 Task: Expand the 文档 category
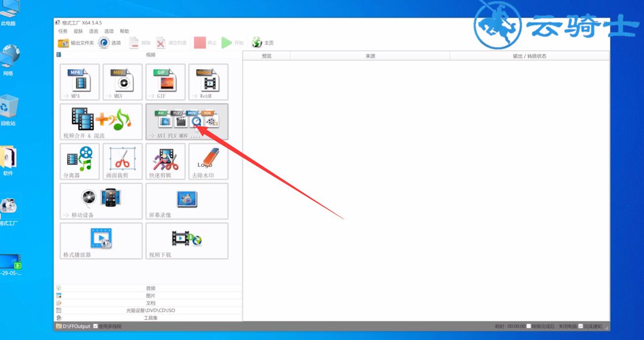click(x=149, y=303)
